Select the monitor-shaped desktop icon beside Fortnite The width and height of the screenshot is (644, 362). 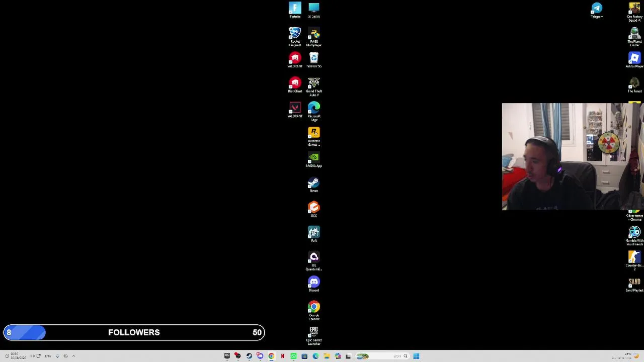pos(314,11)
